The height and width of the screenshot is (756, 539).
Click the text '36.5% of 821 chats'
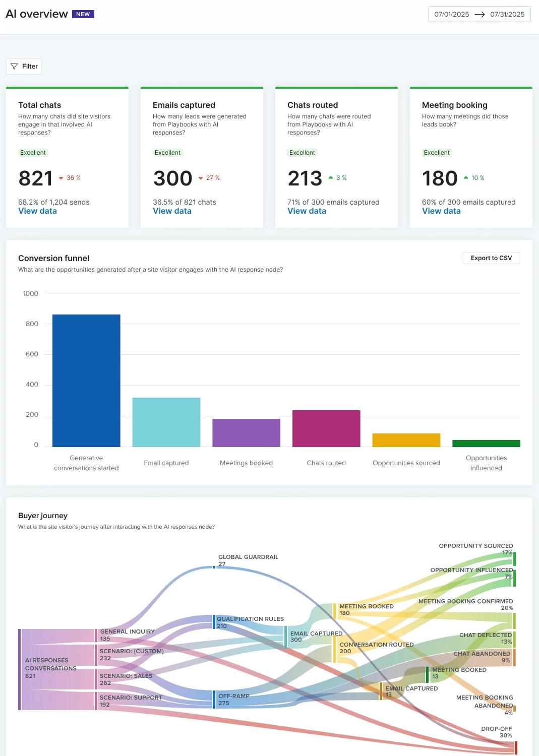pos(185,202)
